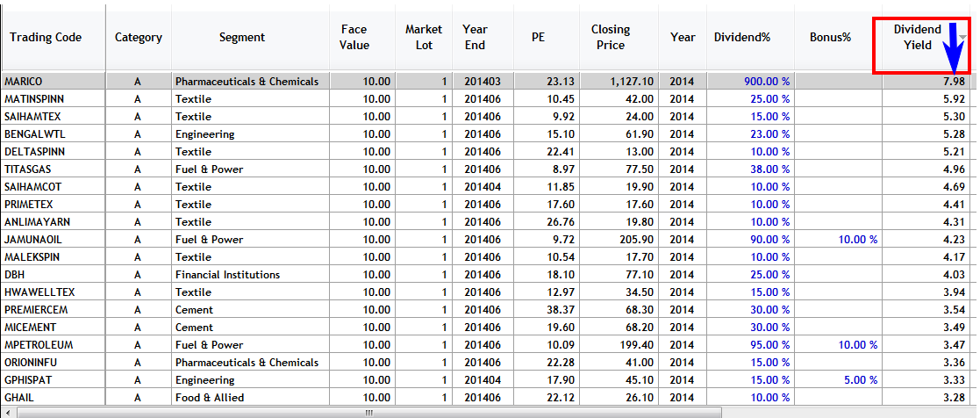Click the Face Value column header
Image resolution: width=980 pixels, height=418 pixels.
pos(355,38)
